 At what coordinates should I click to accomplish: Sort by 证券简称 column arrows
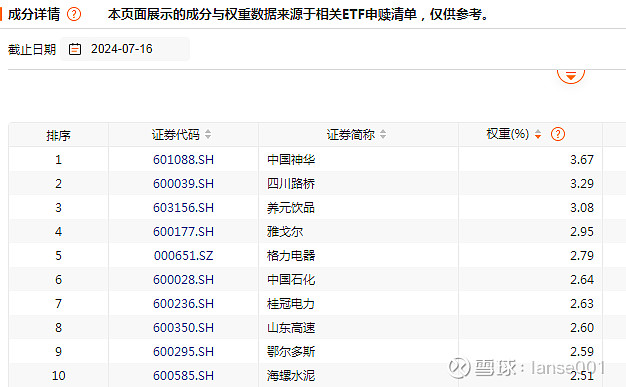[383, 134]
